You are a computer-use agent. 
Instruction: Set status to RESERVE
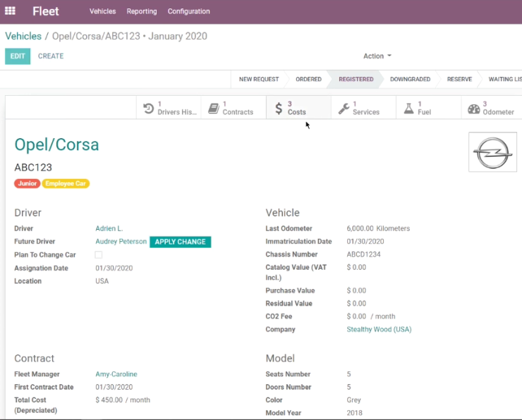[x=459, y=79]
